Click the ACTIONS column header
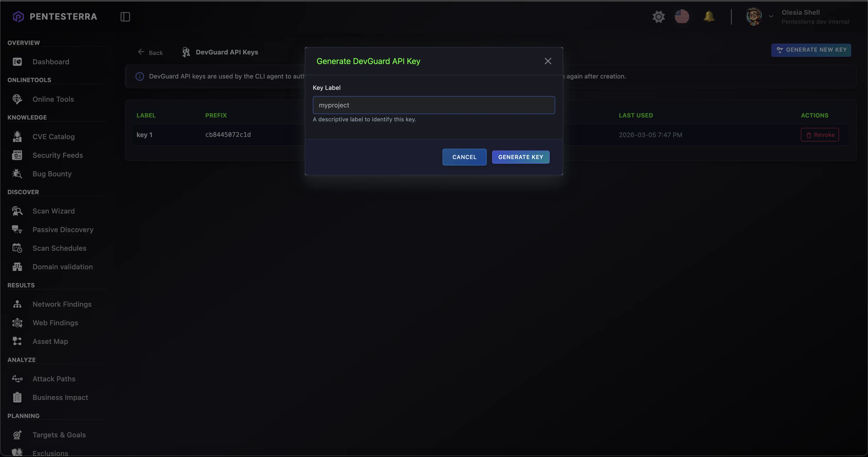 tap(815, 115)
